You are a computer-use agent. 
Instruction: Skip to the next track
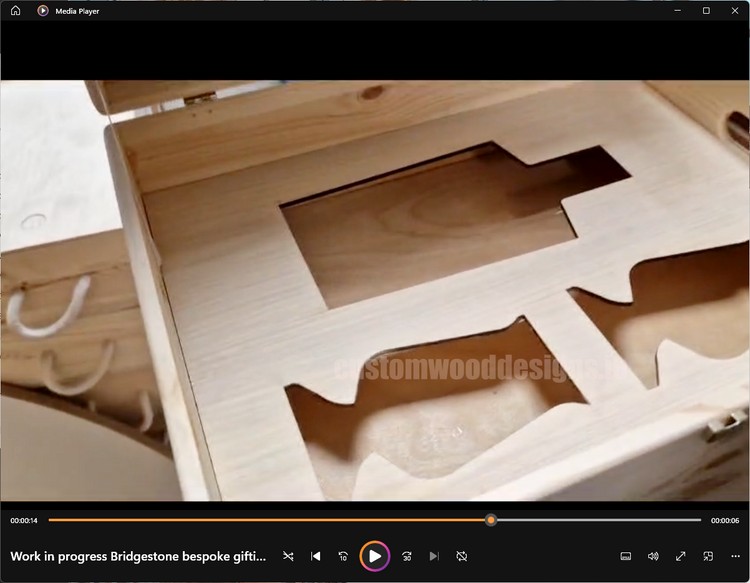click(x=434, y=556)
